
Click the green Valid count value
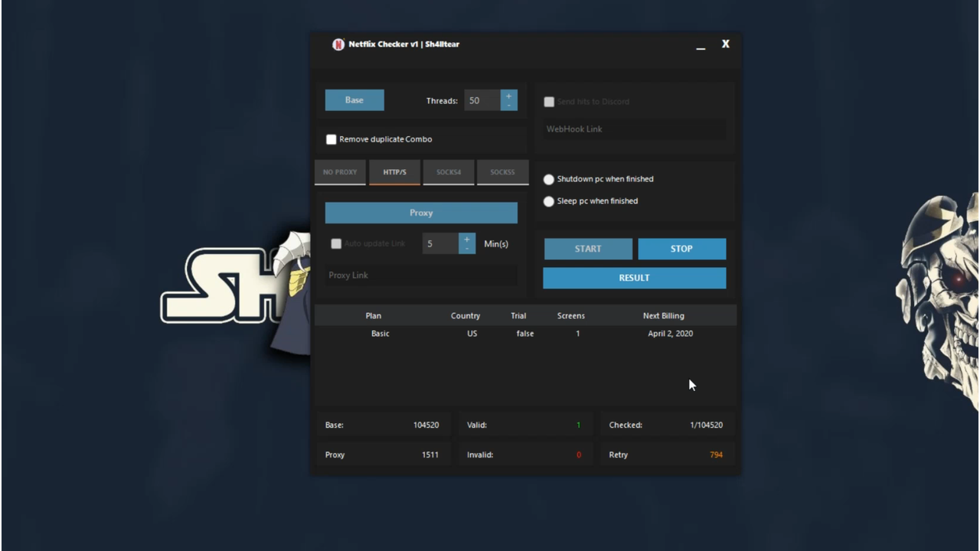click(579, 425)
